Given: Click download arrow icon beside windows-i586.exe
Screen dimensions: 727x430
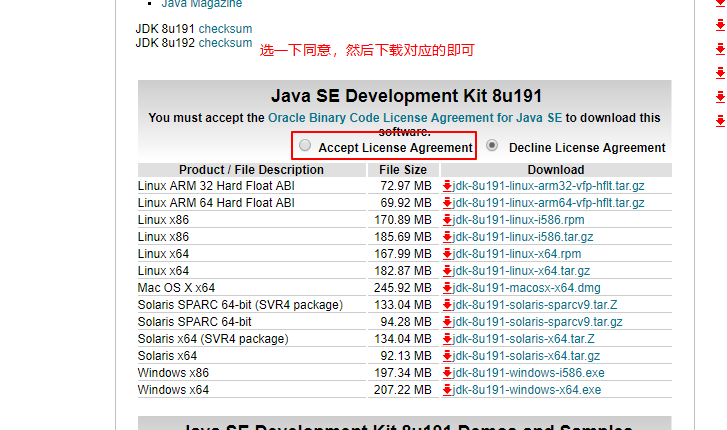Looking at the screenshot, I should click(447, 373).
